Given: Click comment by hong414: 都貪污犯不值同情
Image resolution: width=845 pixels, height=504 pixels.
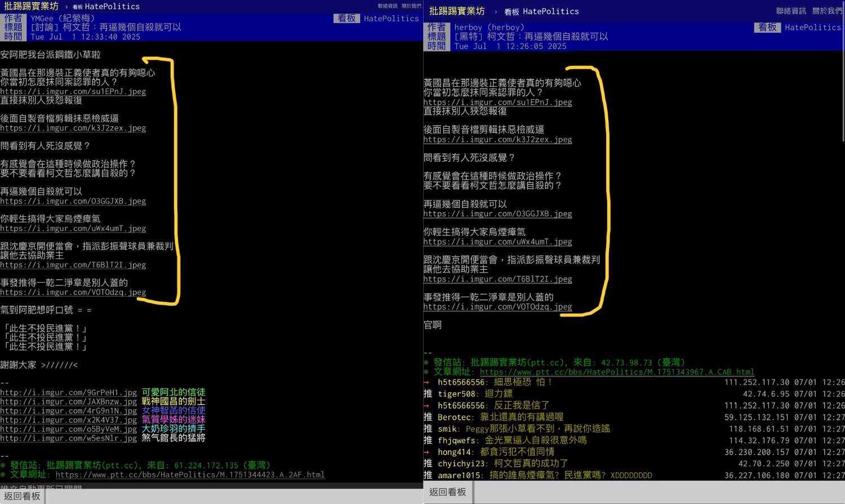Looking at the screenshot, I should (634, 452).
